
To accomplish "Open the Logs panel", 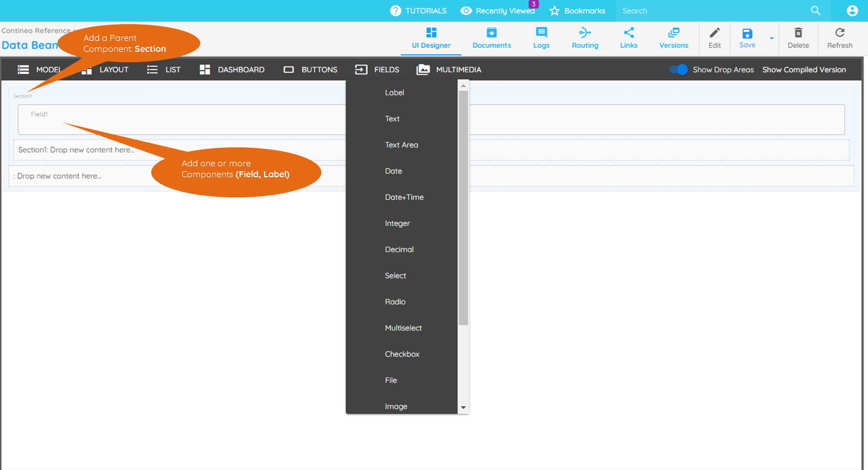I will [541, 38].
